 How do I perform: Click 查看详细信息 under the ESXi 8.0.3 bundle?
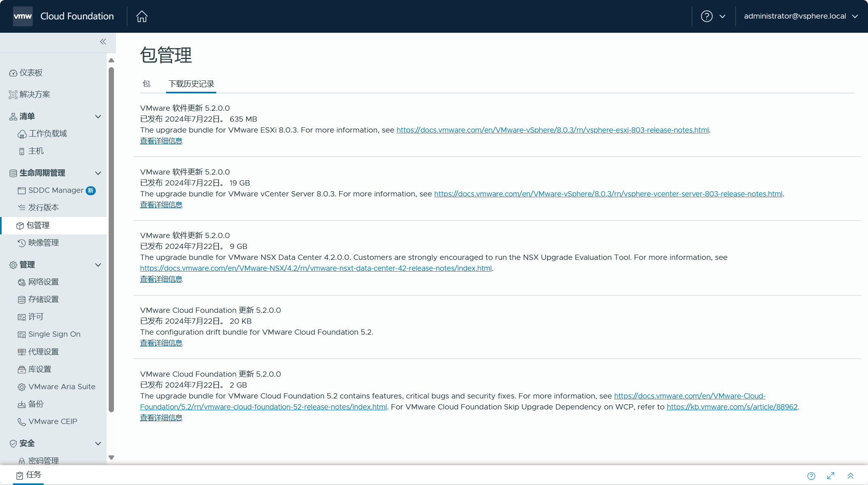(161, 141)
